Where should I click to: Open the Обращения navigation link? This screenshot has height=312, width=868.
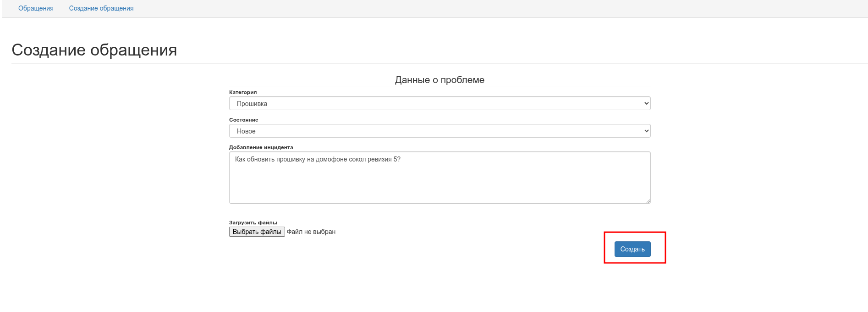click(36, 8)
